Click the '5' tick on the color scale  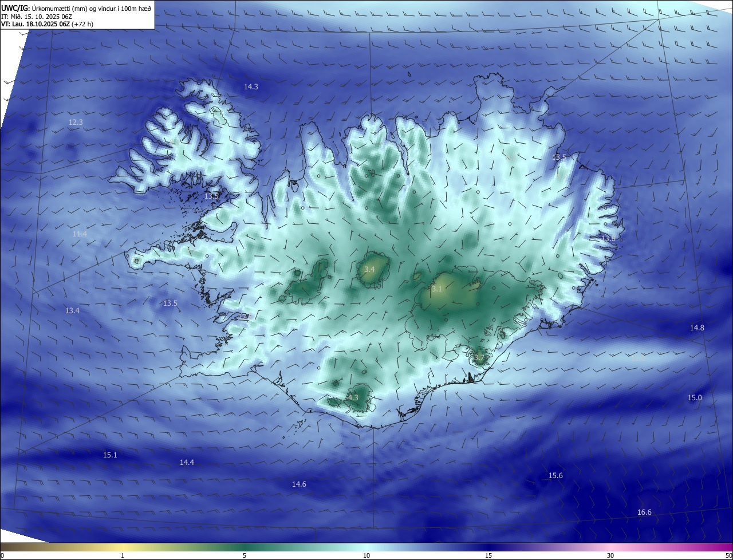245,555
